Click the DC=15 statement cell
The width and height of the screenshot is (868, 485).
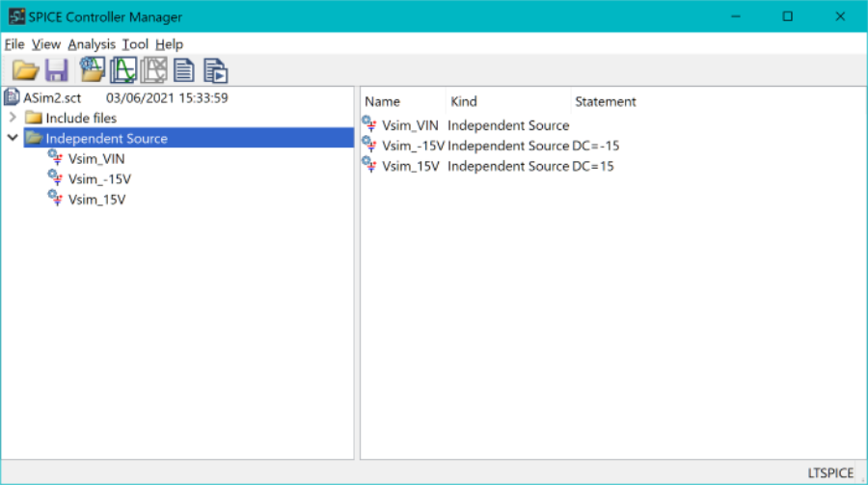(x=593, y=166)
